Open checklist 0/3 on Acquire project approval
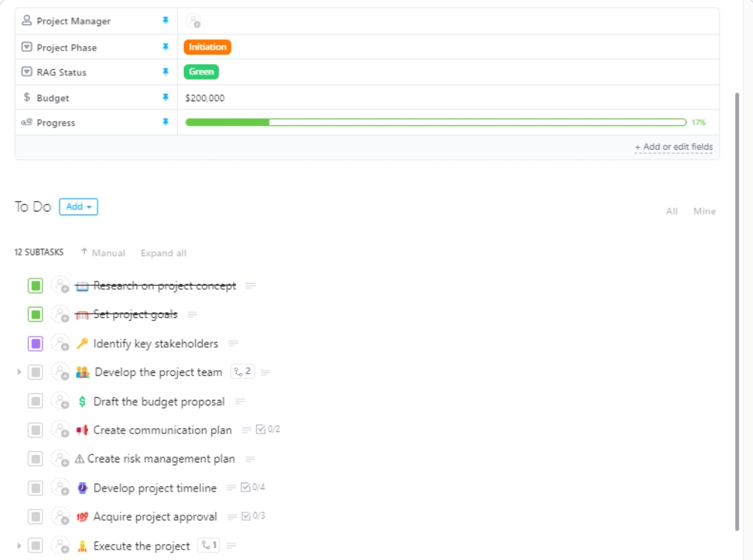This screenshot has width=753, height=560. (253, 516)
